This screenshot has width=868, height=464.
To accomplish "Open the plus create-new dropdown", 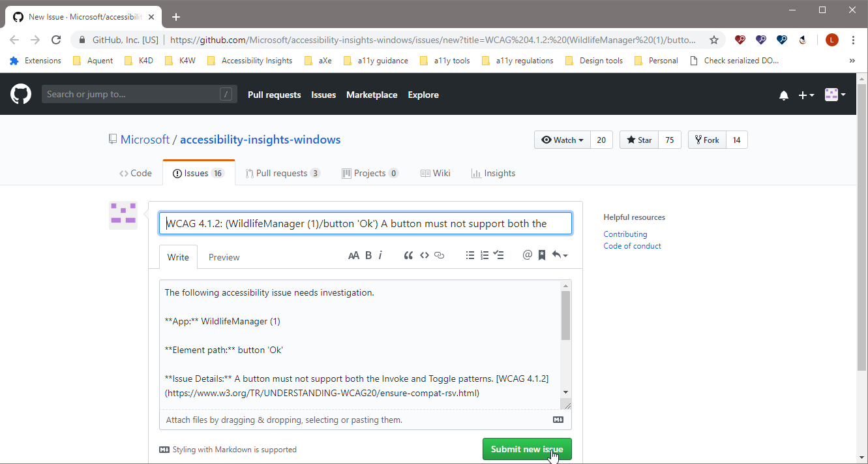I will click(x=806, y=95).
